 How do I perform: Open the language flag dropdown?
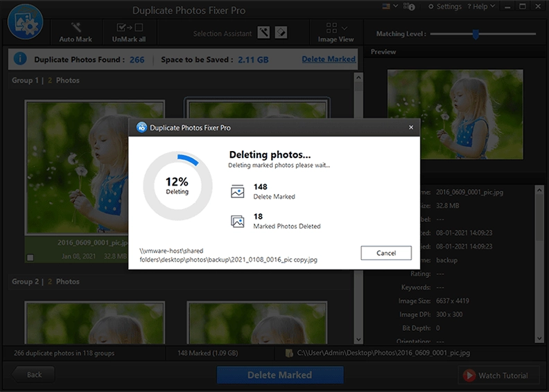pyautogui.click(x=390, y=6)
